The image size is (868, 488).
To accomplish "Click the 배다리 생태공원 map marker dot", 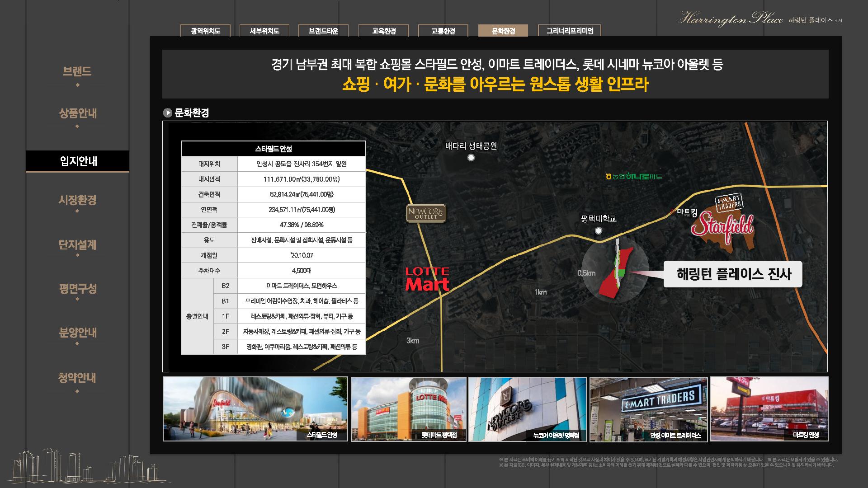I will pyautogui.click(x=471, y=158).
